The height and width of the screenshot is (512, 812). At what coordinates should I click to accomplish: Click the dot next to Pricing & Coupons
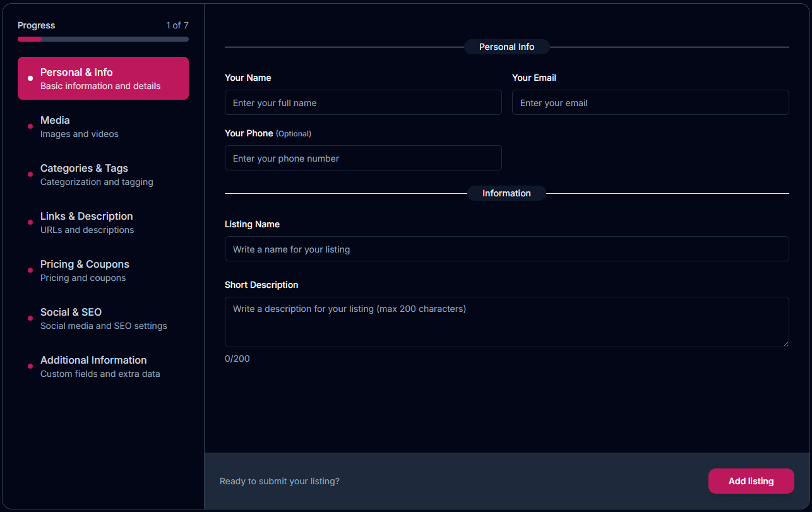click(30, 270)
